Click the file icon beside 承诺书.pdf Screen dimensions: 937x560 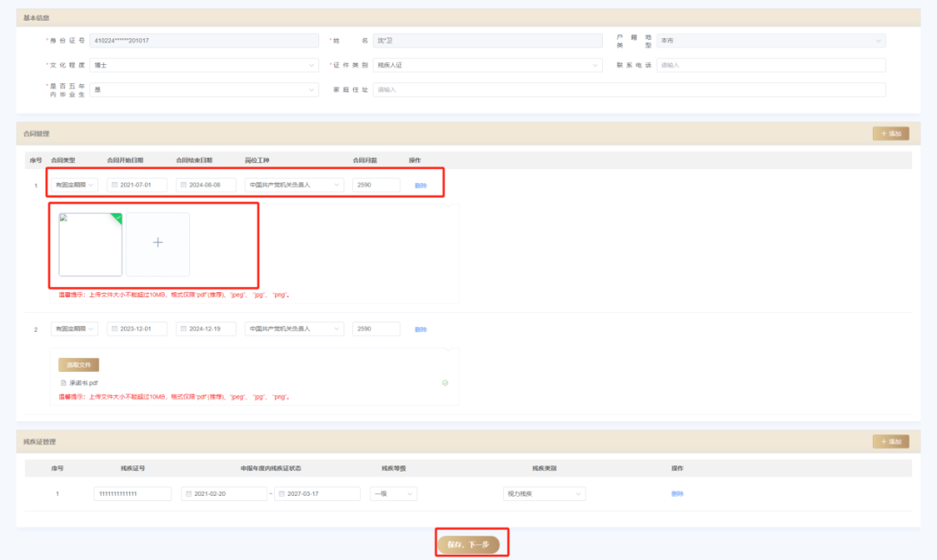click(x=63, y=383)
